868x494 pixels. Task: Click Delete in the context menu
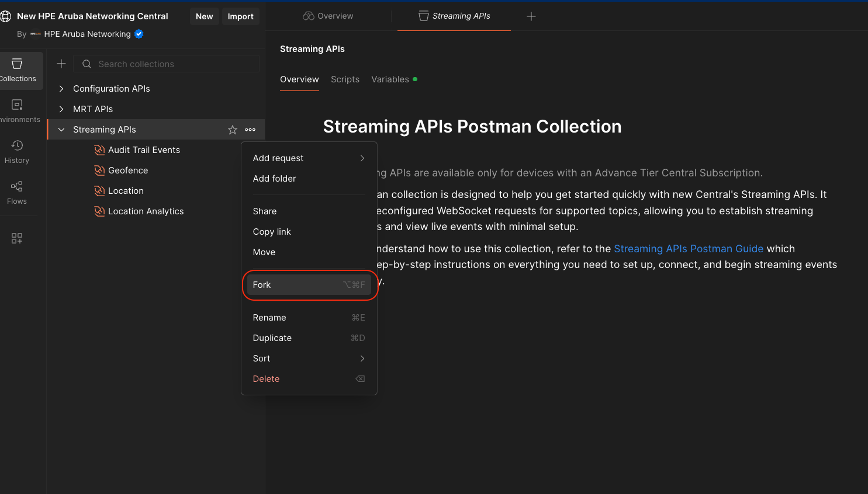(309, 379)
